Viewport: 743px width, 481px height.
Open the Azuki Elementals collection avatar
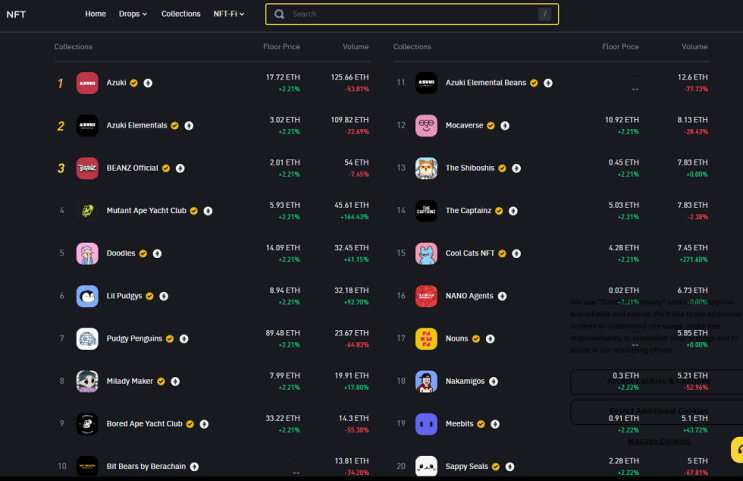tap(87, 126)
